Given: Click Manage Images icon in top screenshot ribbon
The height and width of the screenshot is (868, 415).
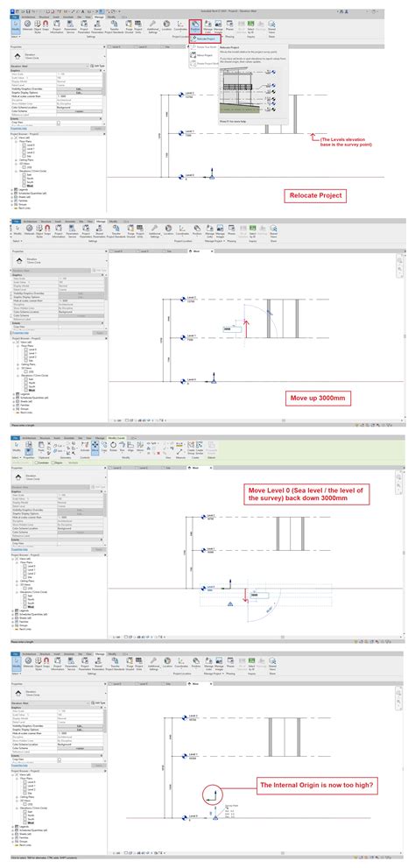Looking at the screenshot, I should click(x=218, y=26).
